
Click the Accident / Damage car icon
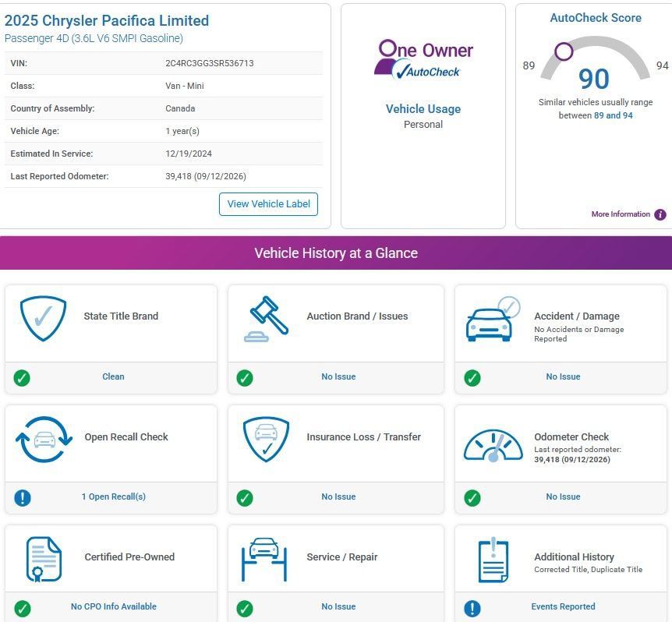click(x=493, y=319)
